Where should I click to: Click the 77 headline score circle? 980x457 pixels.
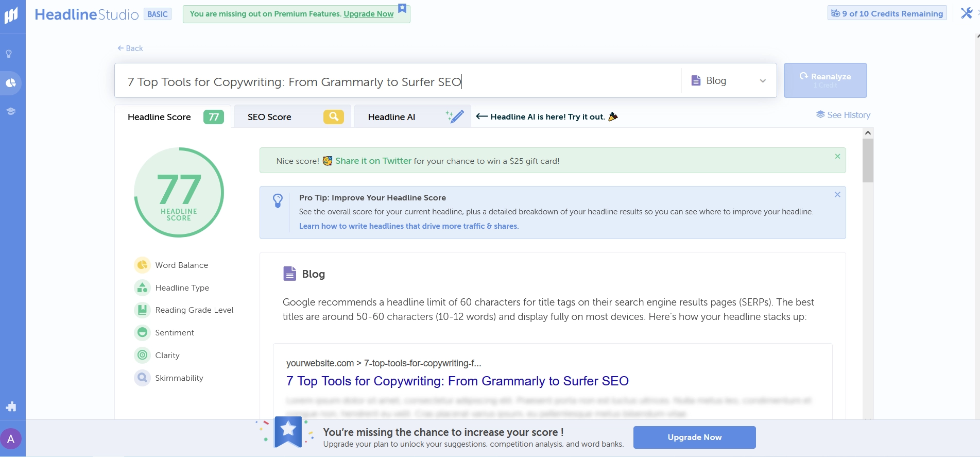(x=179, y=192)
